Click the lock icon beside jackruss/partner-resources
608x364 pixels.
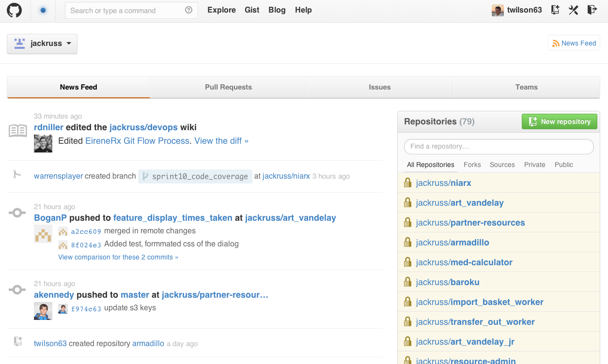[408, 223]
